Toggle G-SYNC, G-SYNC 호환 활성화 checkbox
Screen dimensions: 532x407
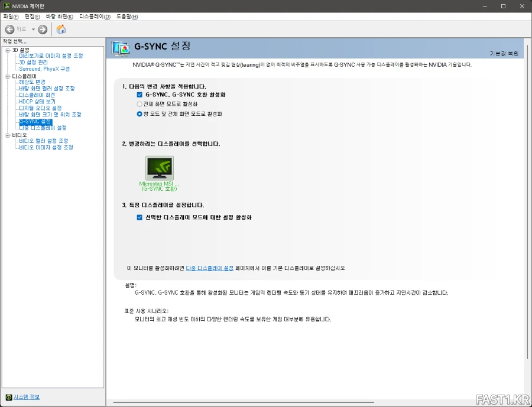pos(140,95)
